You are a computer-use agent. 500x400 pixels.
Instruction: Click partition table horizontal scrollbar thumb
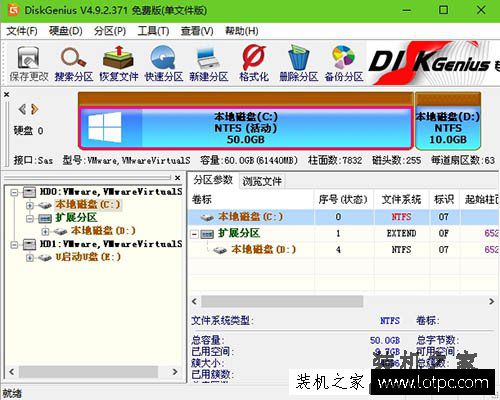point(282,301)
